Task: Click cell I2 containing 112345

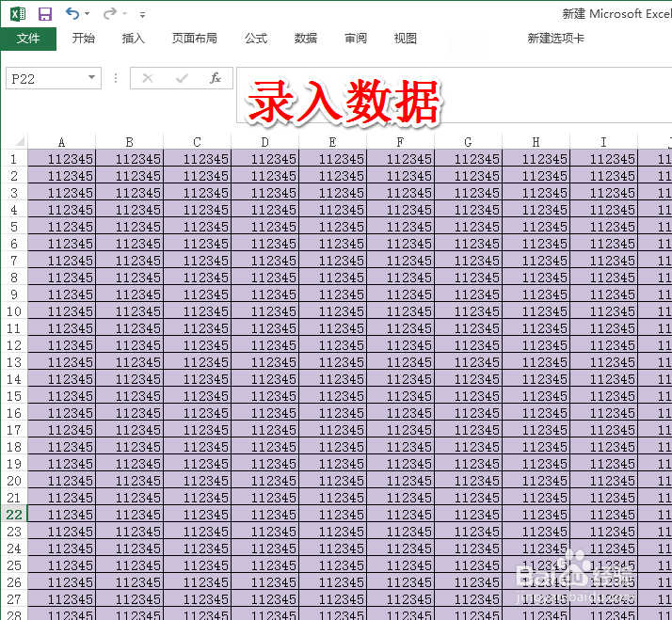Action: point(603,176)
